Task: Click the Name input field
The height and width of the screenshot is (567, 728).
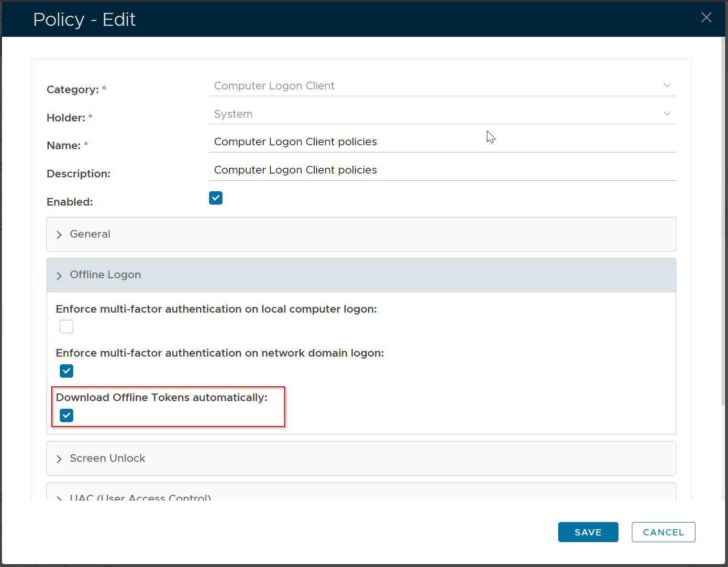Action: click(x=441, y=142)
